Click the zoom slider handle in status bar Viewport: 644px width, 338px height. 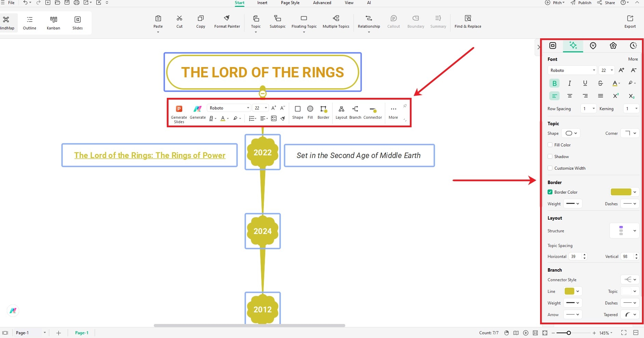tap(568, 333)
